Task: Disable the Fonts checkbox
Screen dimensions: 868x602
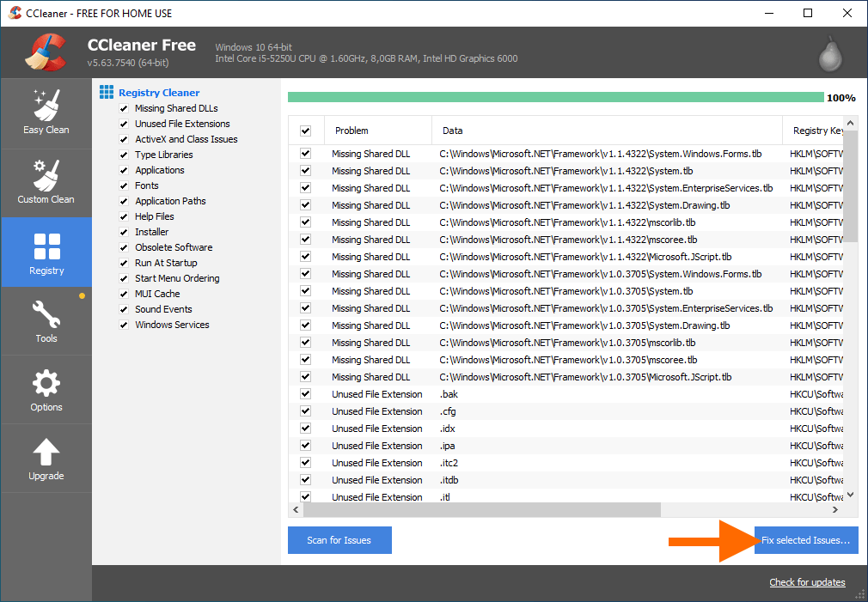Action: click(x=124, y=185)
